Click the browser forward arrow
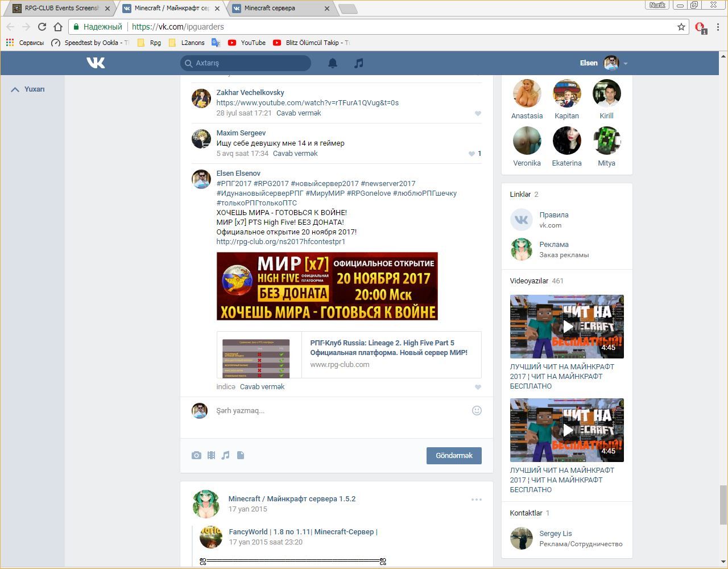This screenshot has width=728, height=569. tap(26, 27)
